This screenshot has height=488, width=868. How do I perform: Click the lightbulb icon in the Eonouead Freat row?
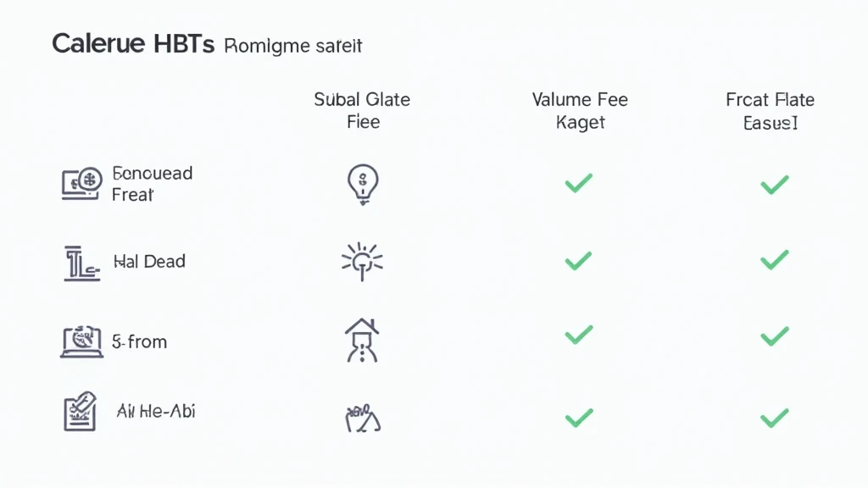363,185
